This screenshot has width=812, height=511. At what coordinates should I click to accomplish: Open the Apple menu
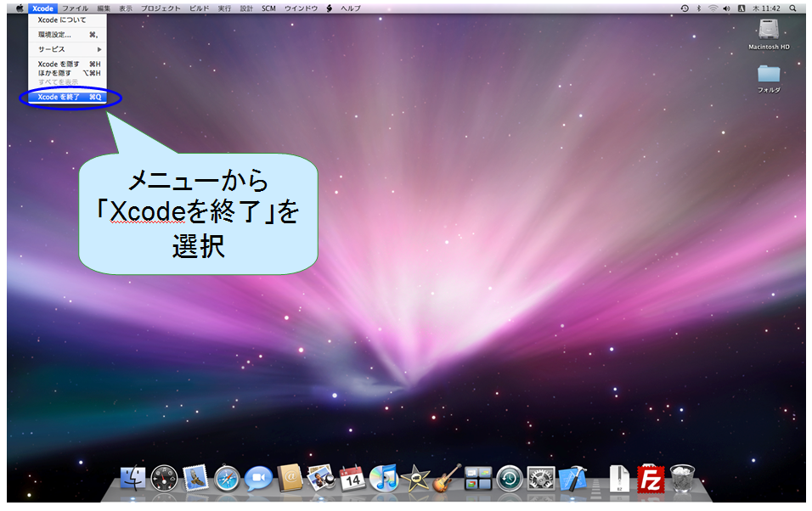(x=20, y=8)
